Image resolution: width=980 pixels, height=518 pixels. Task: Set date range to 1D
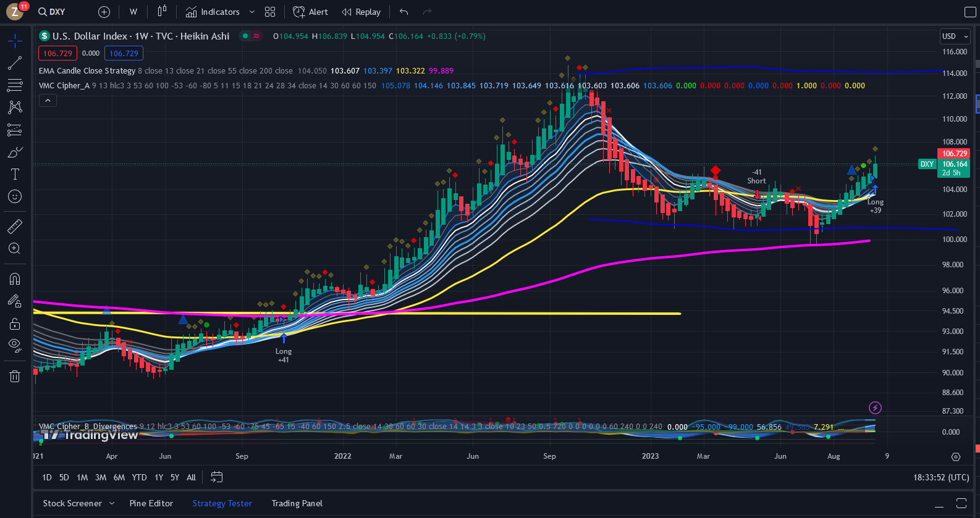[47, 477]
